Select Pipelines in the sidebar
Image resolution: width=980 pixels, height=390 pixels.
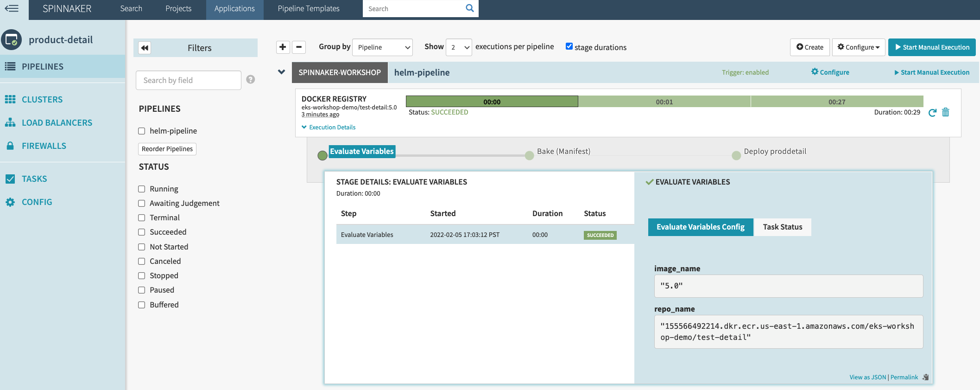[63, 66]
